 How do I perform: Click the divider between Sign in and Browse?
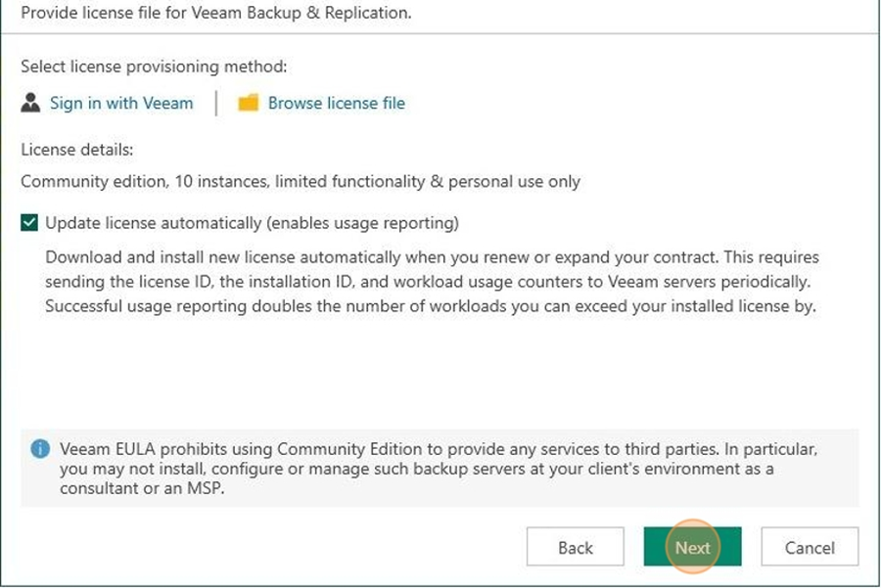pyautogui.click(x=216, y=103)
